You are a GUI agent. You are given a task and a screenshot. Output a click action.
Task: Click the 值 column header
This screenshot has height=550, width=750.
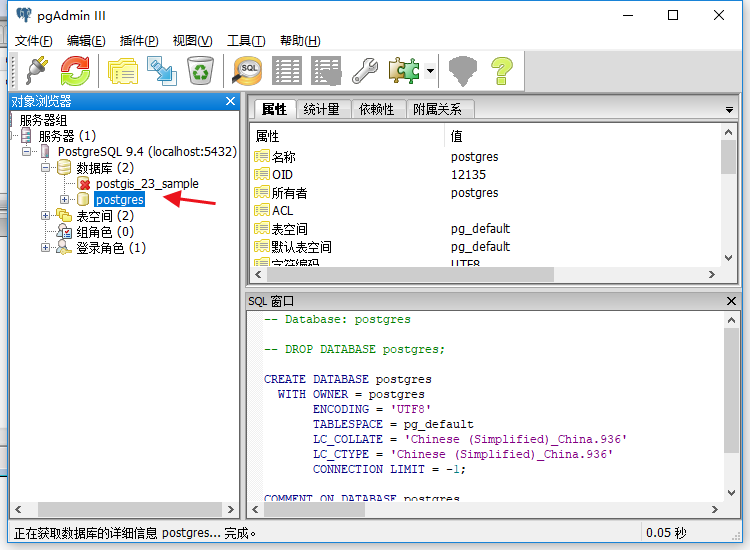tap(583, 136)
